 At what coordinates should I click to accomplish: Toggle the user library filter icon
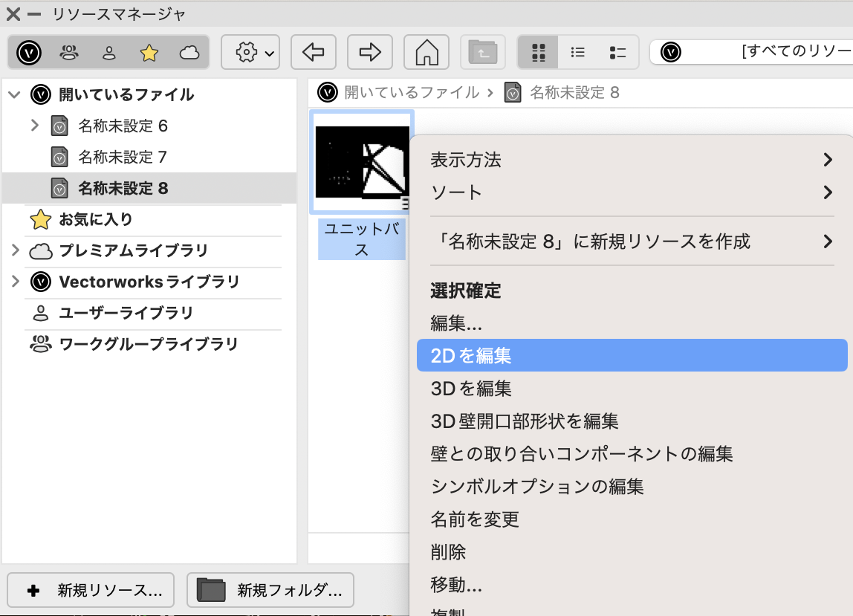click(109, 53)
